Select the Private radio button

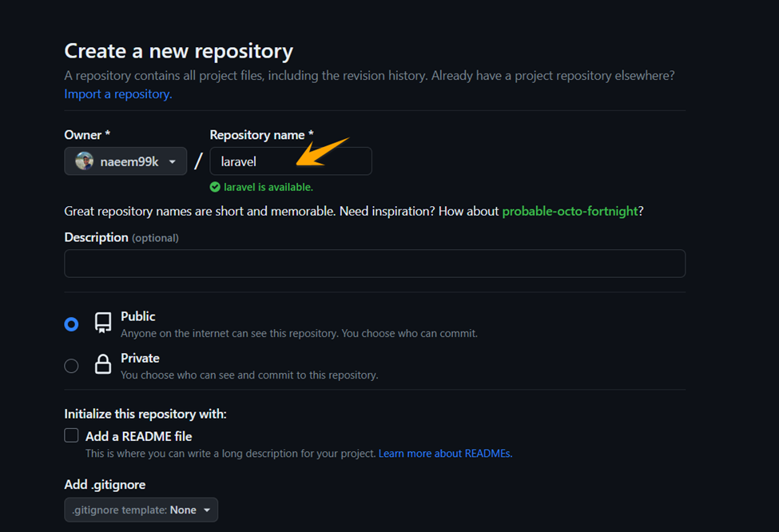[x=71, y=365]
